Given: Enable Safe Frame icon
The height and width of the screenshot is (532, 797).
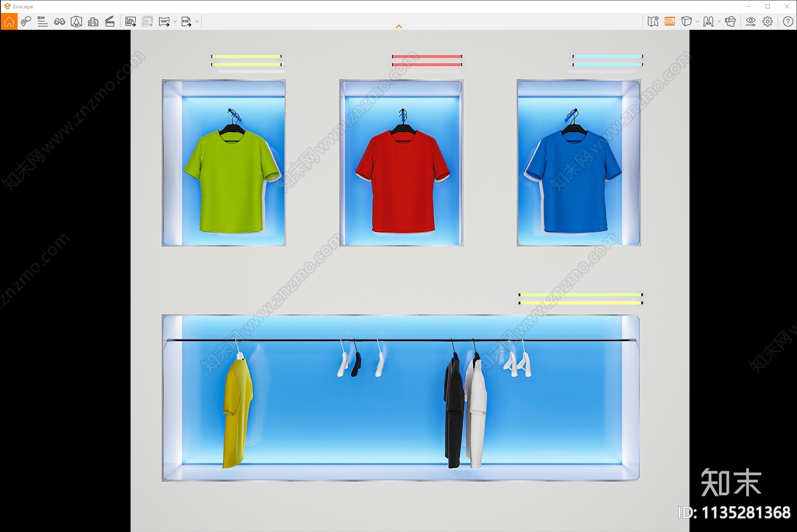Looking at the screenshot, I should coord(76,21).
